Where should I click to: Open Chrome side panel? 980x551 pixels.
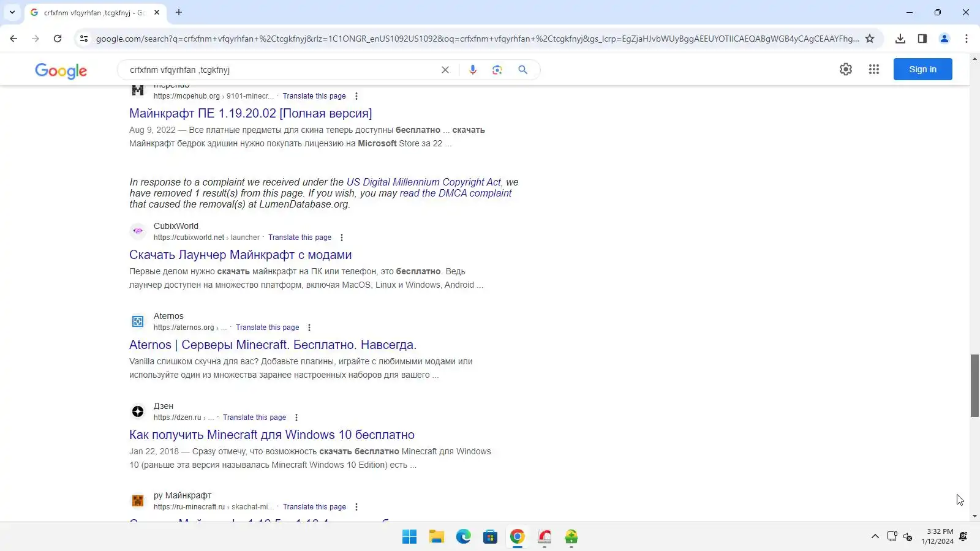coord(922,39)
